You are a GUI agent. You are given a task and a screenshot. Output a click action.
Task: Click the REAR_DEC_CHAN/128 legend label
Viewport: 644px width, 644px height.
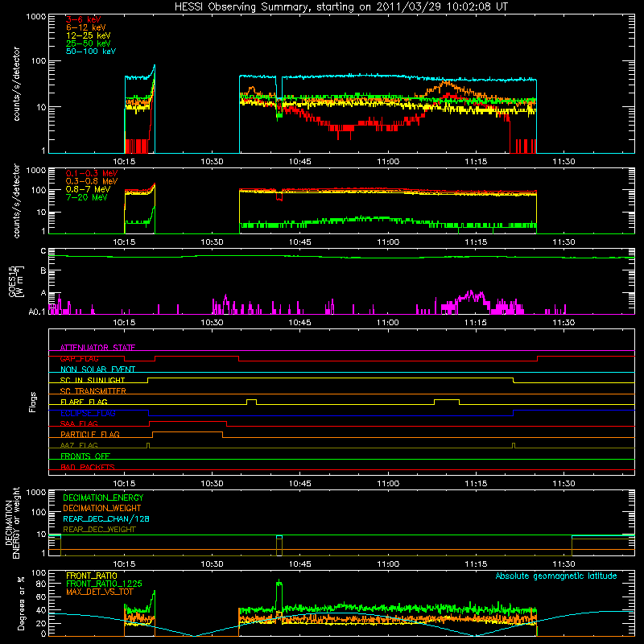point(106,519)
